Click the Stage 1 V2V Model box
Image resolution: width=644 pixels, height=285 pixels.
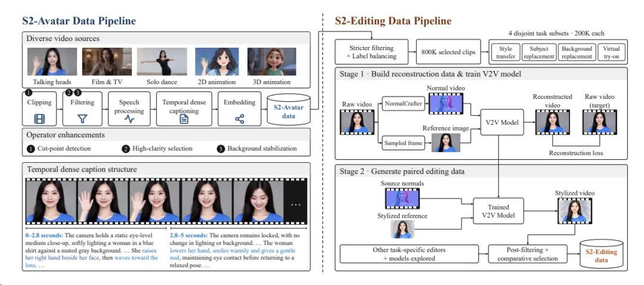click(501, 122)
